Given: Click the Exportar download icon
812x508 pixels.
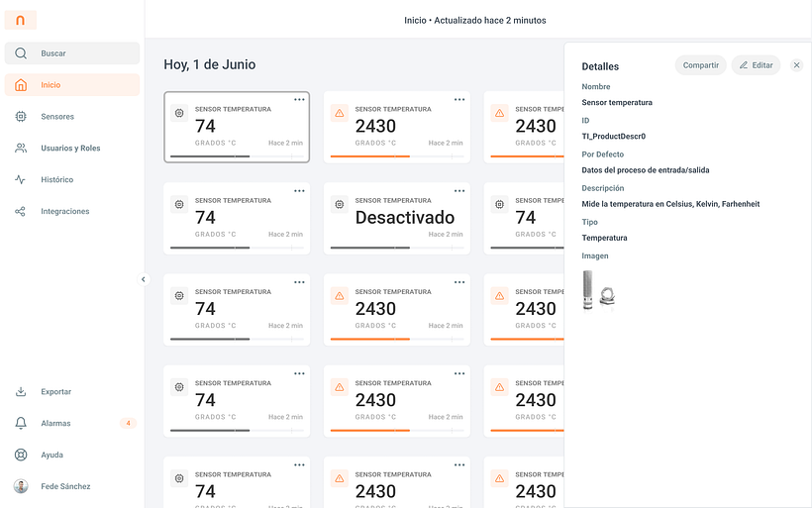Looking at the screenshot, I should click(x=21, y=392).
